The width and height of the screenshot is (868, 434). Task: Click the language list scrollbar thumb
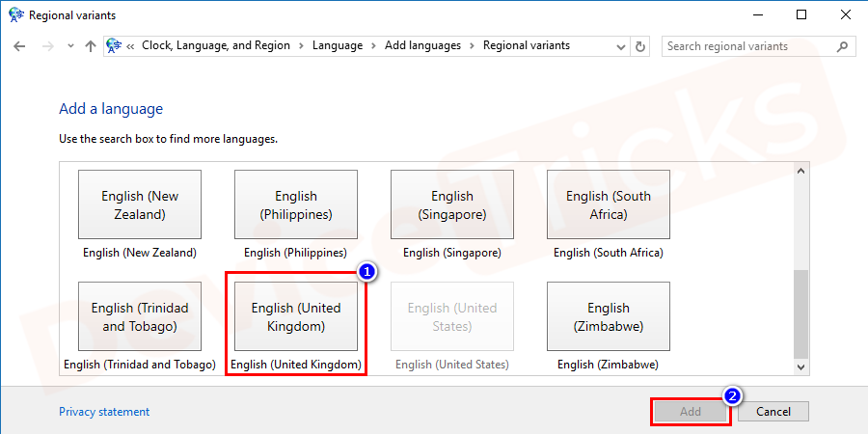(x=801, y=314)
